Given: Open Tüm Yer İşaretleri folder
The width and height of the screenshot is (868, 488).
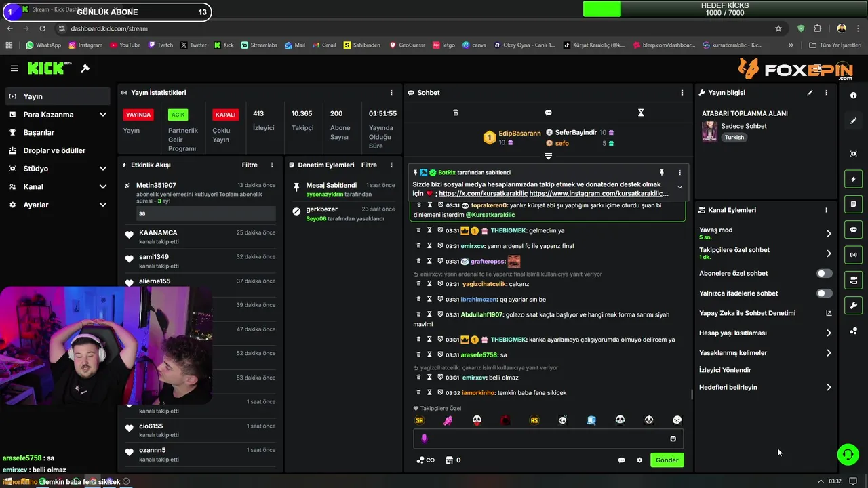Looking at the screenshot, I should tap(835, 45).
